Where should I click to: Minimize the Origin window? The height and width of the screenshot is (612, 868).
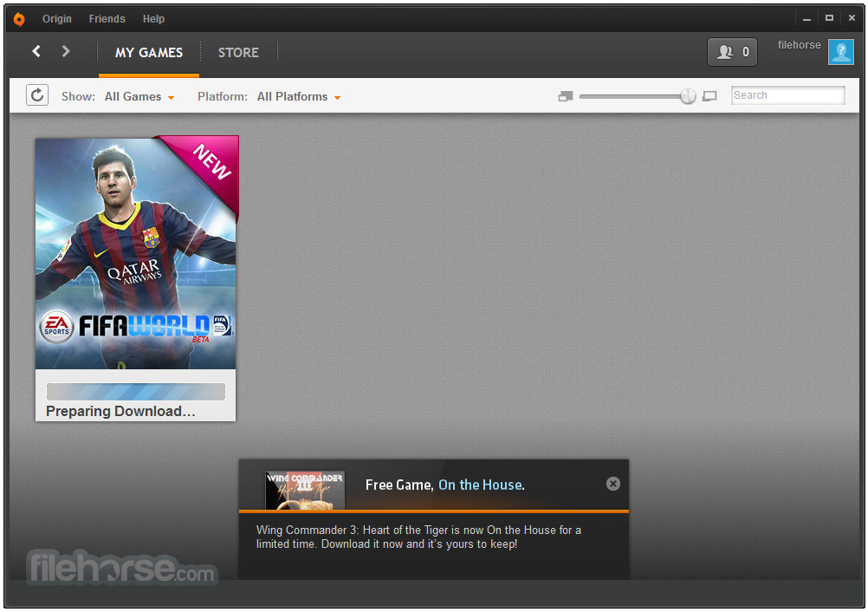[806, 18]
